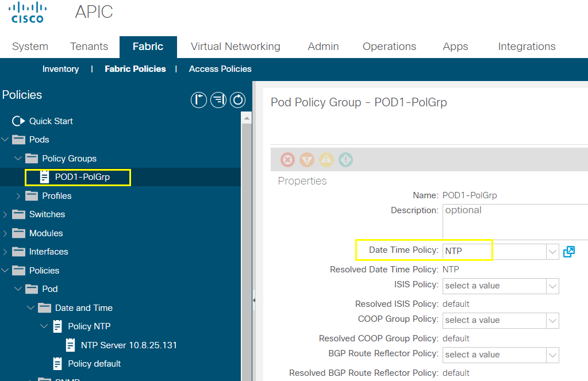
Task: Expand the Switches node
Action: [5, 214]
